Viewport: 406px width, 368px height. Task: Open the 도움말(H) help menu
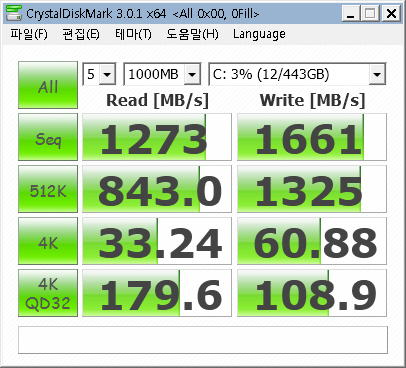point(192,34)
